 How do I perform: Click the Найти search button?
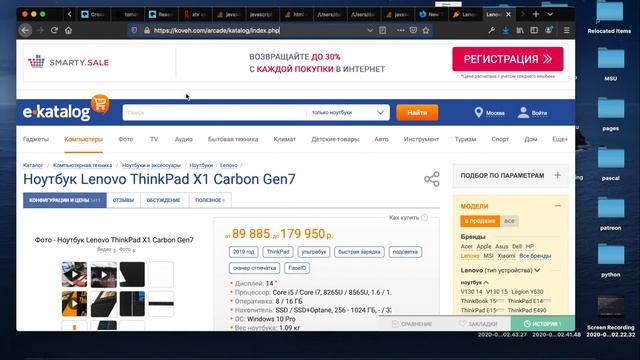(x=417, y=113)
